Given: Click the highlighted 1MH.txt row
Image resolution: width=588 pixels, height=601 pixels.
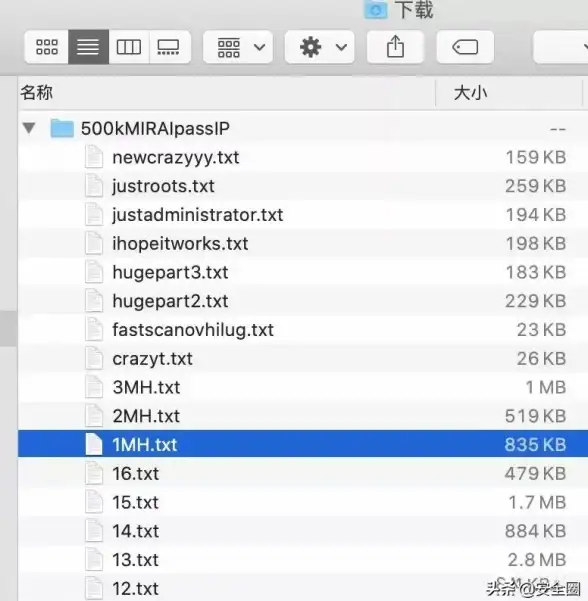Looking at the screenshot, I should pos(303,445).
